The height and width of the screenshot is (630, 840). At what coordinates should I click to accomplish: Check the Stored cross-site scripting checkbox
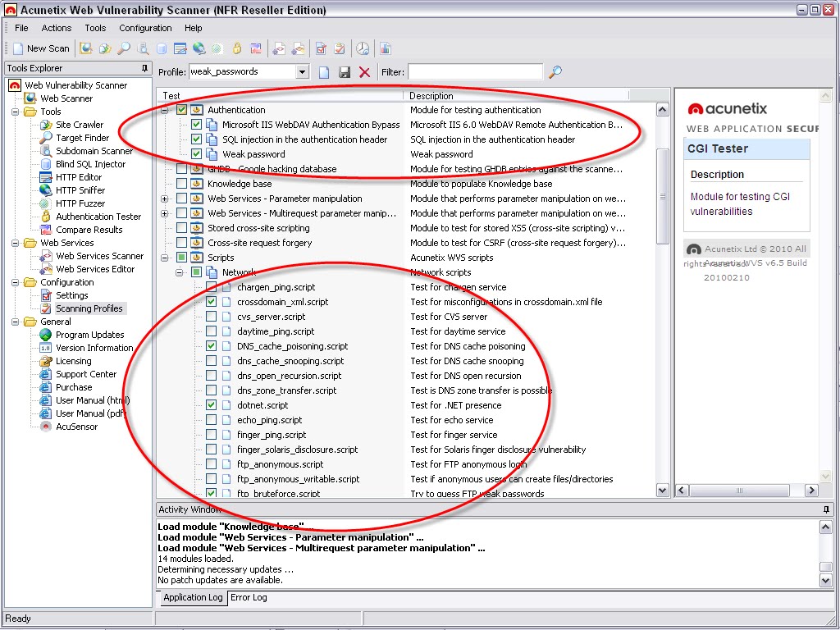[181, 228]
